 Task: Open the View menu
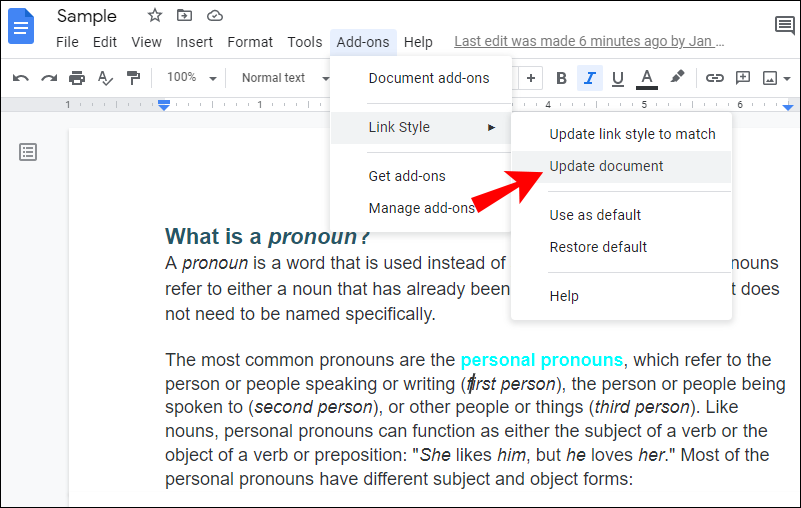coord(146,42)
